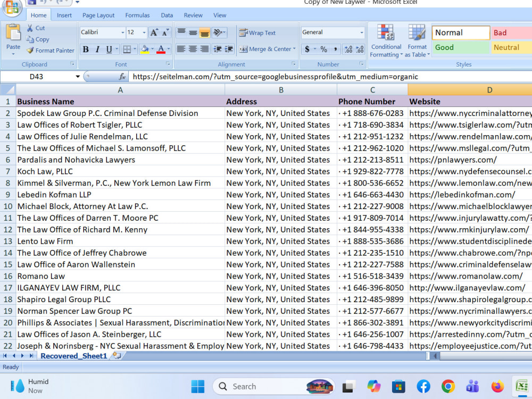
Task: Open Microsoft Store from taskbar
Action: tap(398, 386)
